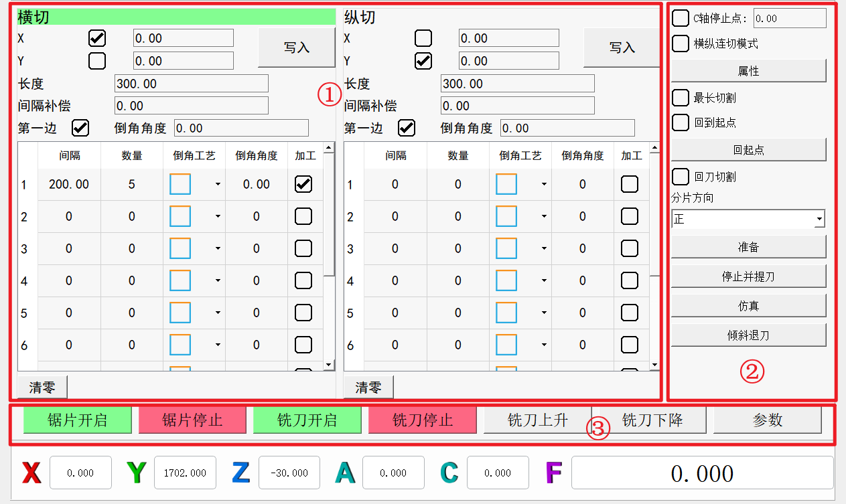The height and width of the screenshot is (504, 846).
Task: Open the 分片方向 dropdown
Action: (819, 220)
